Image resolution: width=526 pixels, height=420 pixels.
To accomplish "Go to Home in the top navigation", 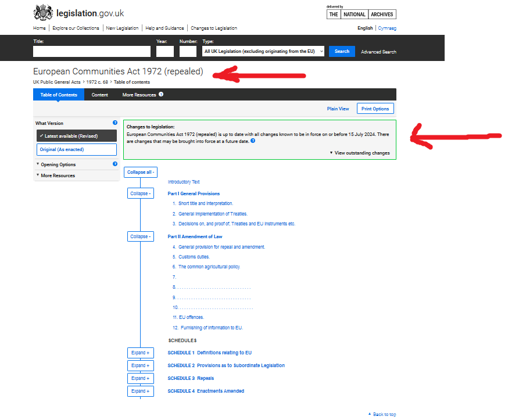I will click(x=40, y=28).
